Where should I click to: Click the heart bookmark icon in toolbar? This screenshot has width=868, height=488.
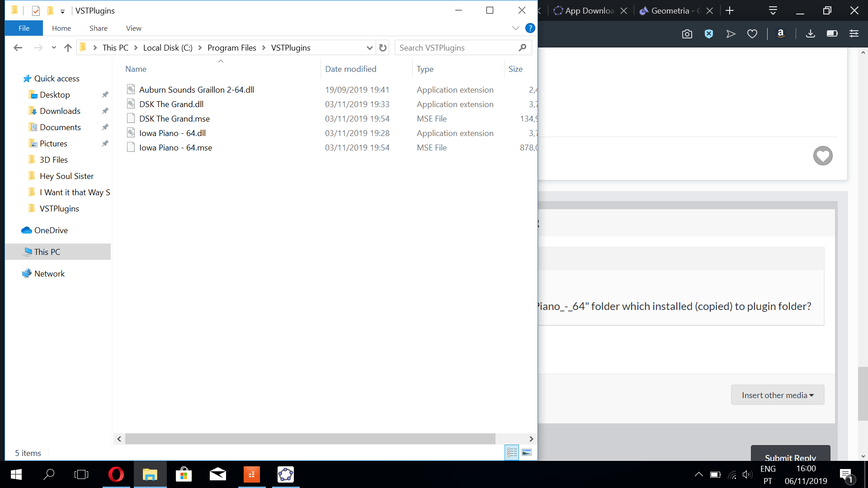click(x=752, y=34)
